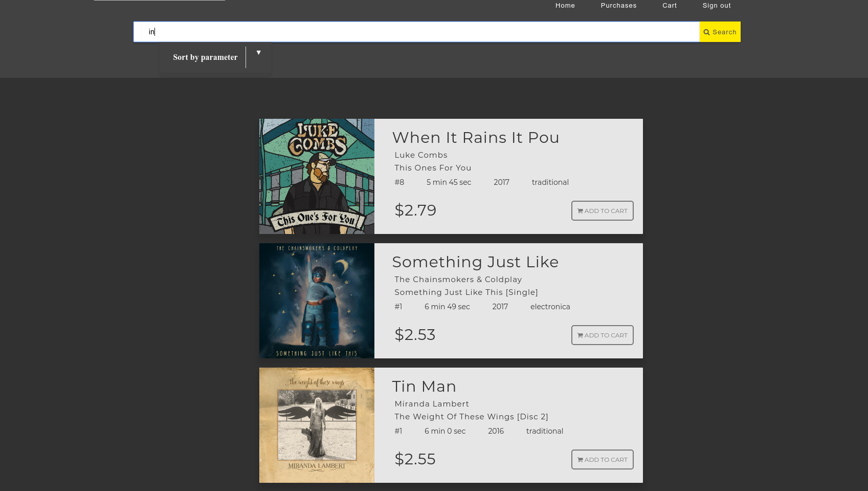Click artist The Chainsmokers & Coldplay

pyautogui.click(x=458, y=280)
